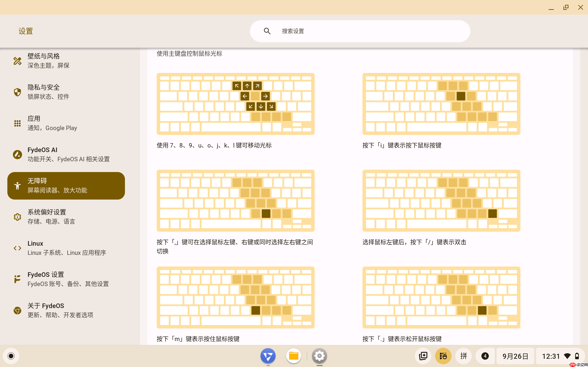Open the wallpaper and style pencil icon
588x367 pixels.
point(17,61)
